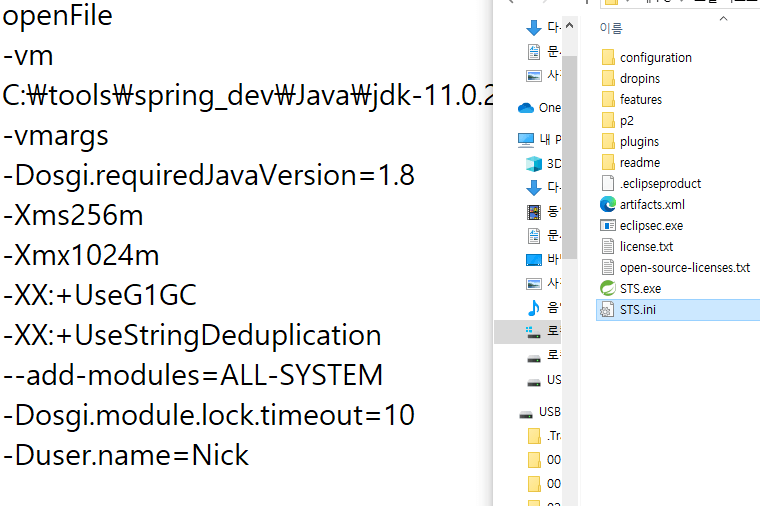Select the 내 PC computer icon
The width and height of the screenshot is (760, 506).
coord(526,140)
